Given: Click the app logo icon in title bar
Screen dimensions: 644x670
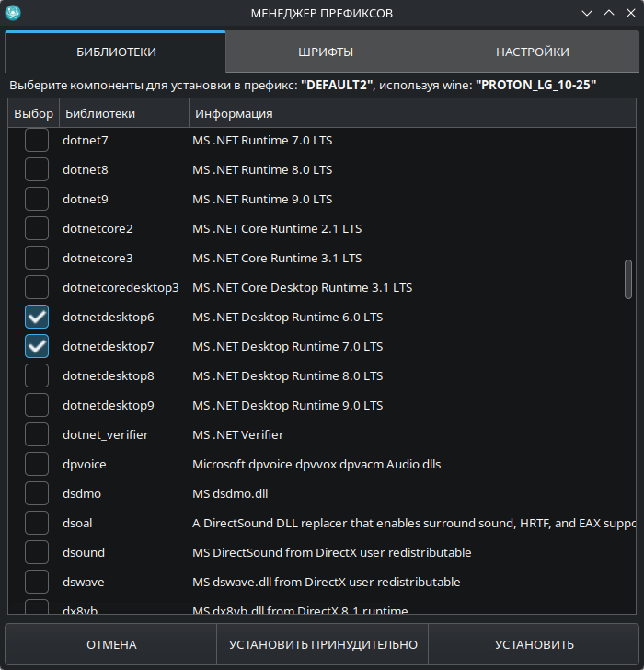Looking at the screenshot, I should (x=13, y=13).
